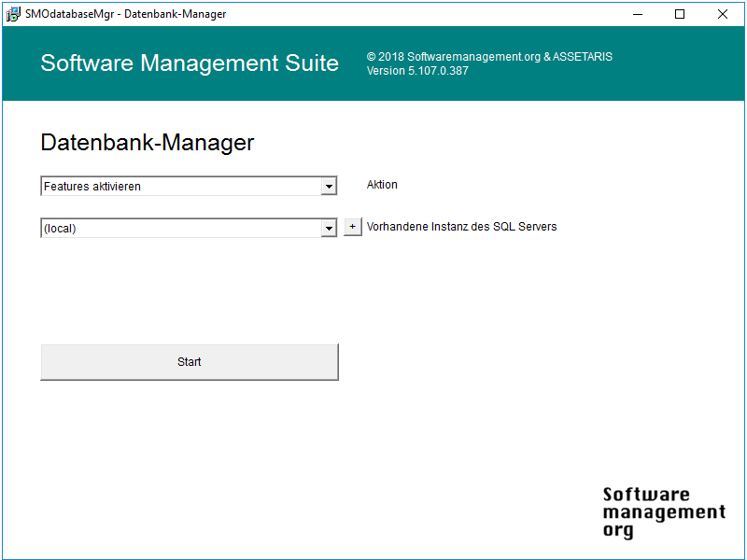Click the Version 5.107.0.387 text
This screenshot has width=747, height=560.
tap(417, 71)
